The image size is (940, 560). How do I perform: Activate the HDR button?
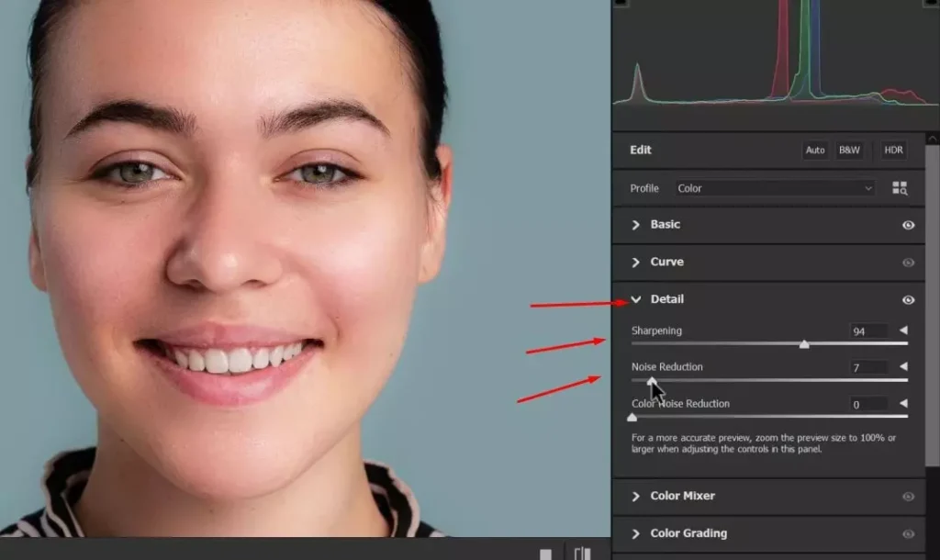[x=891, y=151]
